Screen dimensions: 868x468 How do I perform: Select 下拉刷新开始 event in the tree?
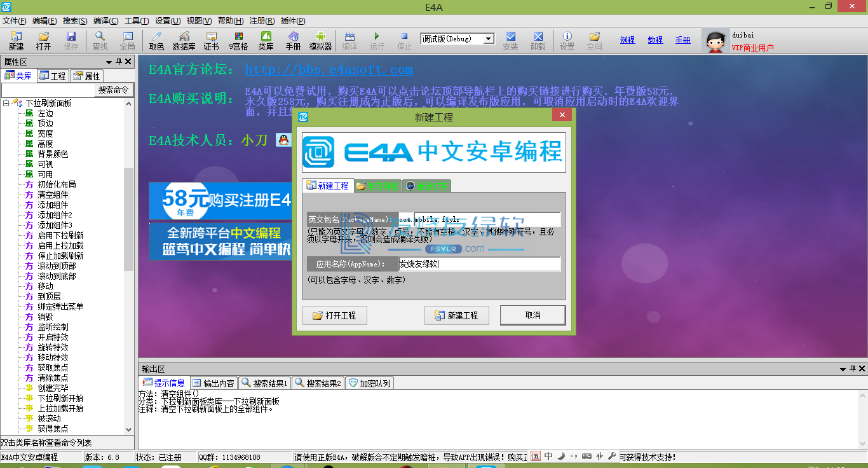click(x=60, y=398)
